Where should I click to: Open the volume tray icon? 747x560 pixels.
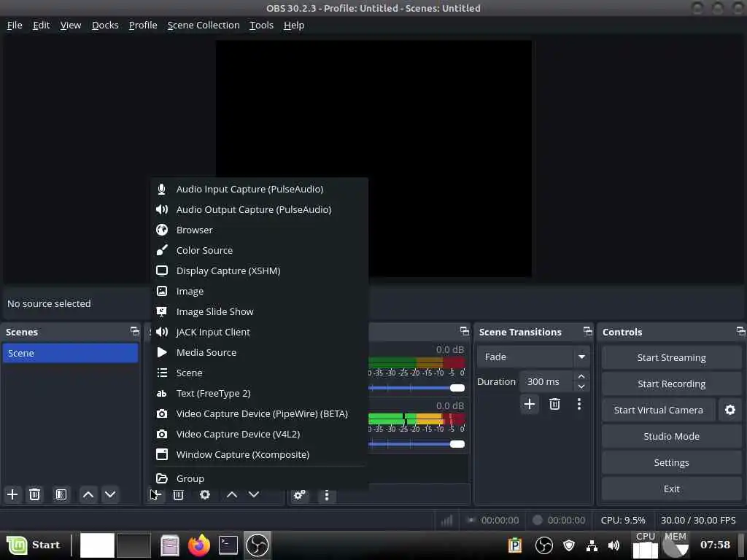pyautogui.click(x=614, y=545)
